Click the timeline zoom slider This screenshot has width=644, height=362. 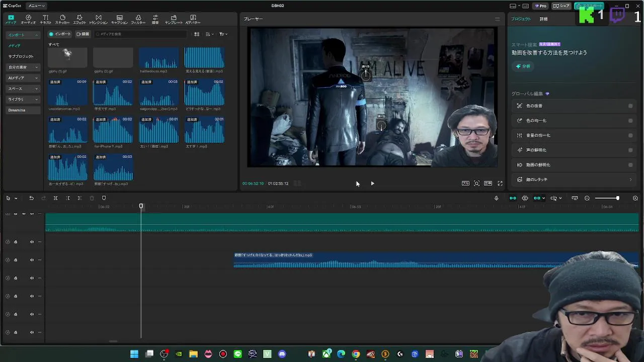click(607, 198)
